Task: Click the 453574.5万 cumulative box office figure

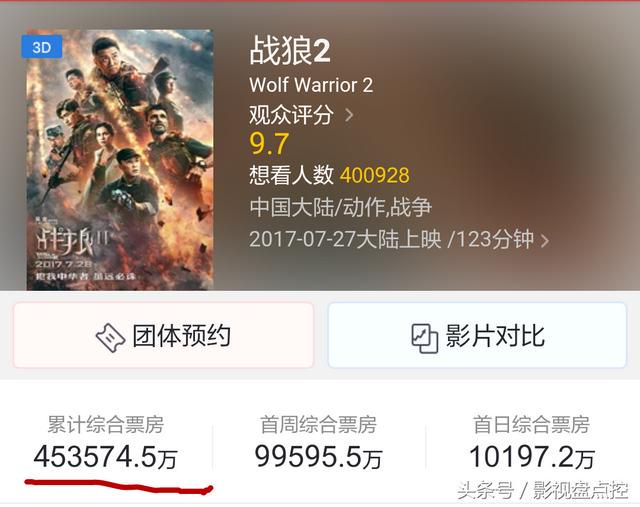Action: pyautogui.click(x=106, y=457)
